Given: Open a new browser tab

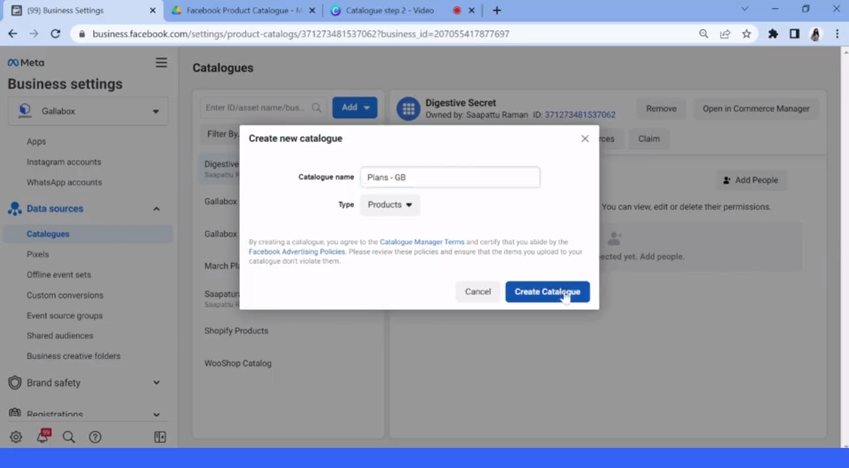Looking at the screenshot, I should pos(497,10).
